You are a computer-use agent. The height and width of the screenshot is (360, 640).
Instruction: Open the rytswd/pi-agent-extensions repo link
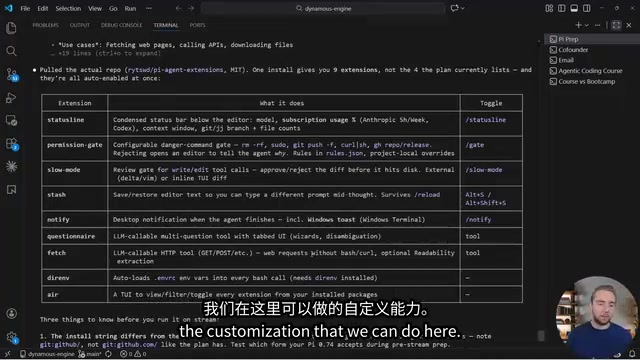pyautogui.click(x=176, y=70)
